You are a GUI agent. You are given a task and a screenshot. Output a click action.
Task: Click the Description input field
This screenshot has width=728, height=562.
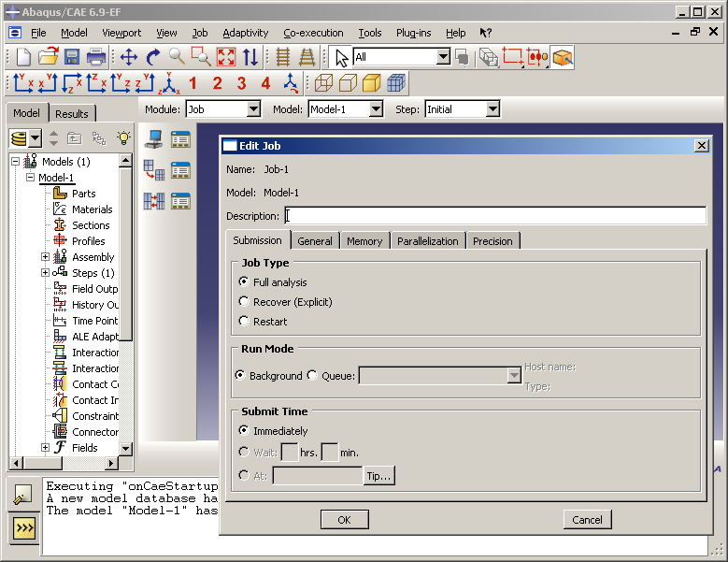click(495, 216)
